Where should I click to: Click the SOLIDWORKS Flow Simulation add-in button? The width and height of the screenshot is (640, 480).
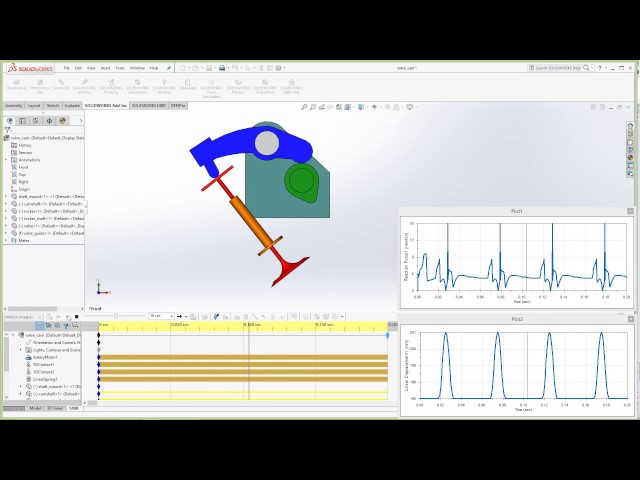[x=211, y=89]
